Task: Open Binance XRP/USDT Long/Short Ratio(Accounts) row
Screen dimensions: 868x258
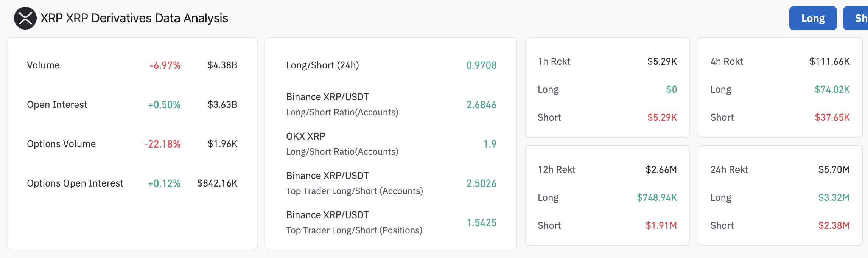Action: 391,104
